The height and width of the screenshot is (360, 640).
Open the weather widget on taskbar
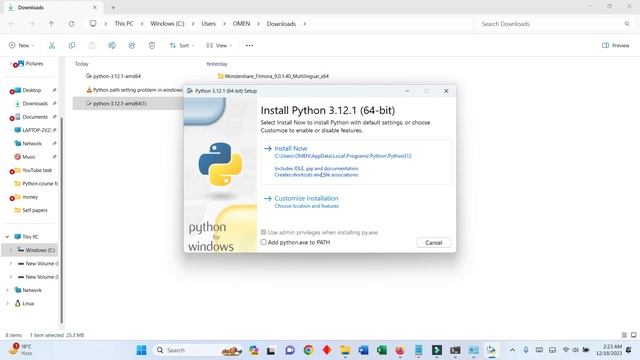point(20,349)
